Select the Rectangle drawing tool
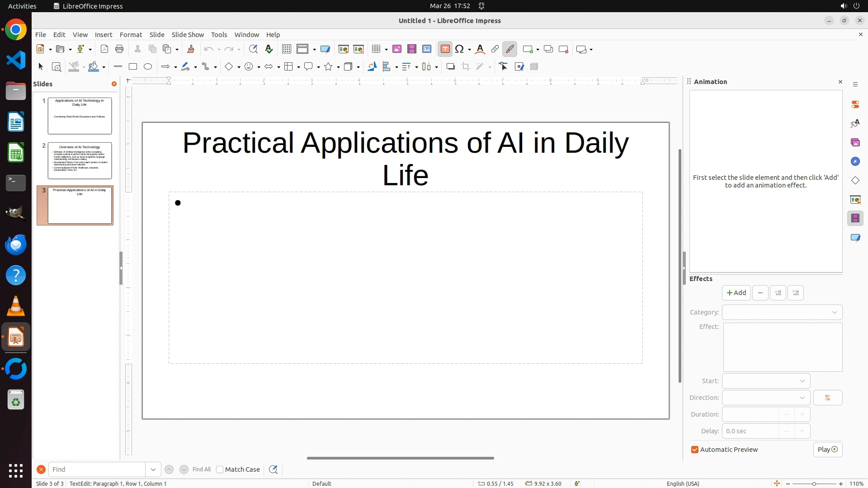This screenshot has height=488, width=868. 133,67
